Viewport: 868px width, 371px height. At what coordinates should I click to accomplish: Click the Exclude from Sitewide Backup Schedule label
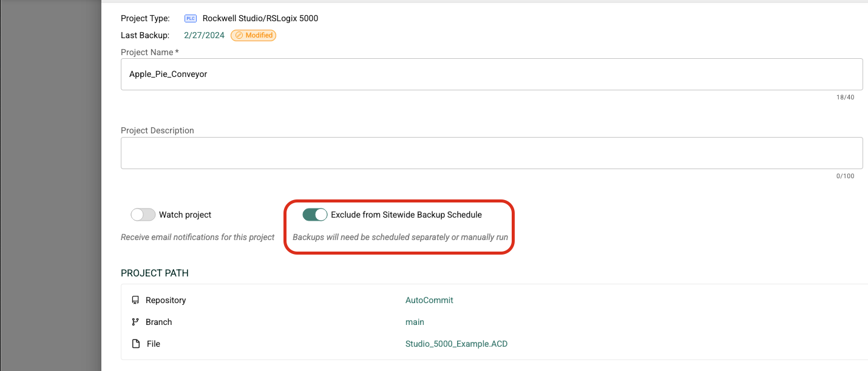click(406, 215)
